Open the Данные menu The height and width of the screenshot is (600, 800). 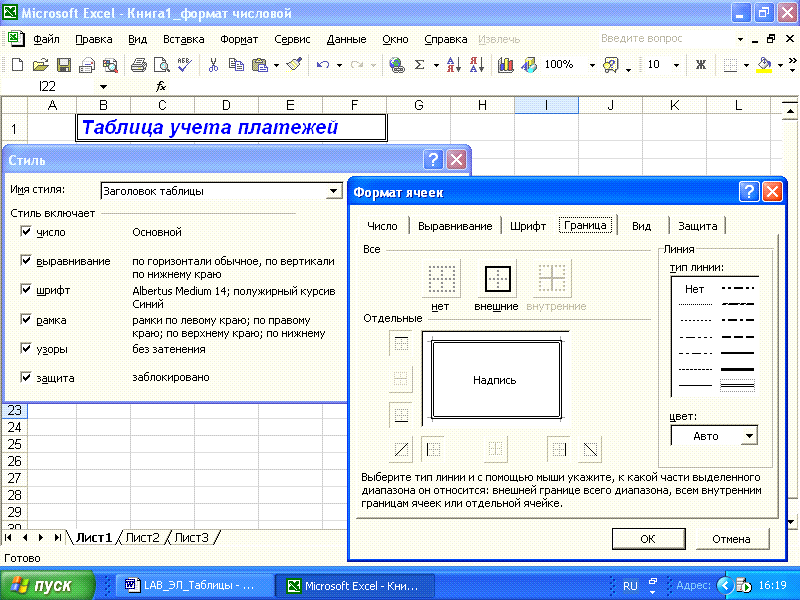click(x=346, y=39)
